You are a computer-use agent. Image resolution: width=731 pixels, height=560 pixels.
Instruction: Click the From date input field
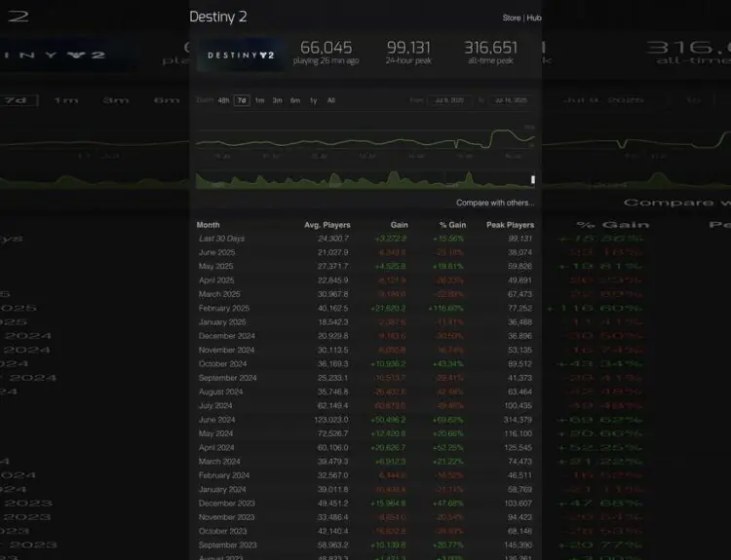click(x=450, y=100)
